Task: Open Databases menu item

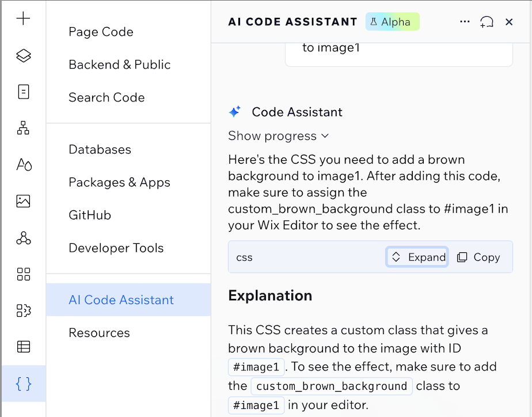Action: 100,149
